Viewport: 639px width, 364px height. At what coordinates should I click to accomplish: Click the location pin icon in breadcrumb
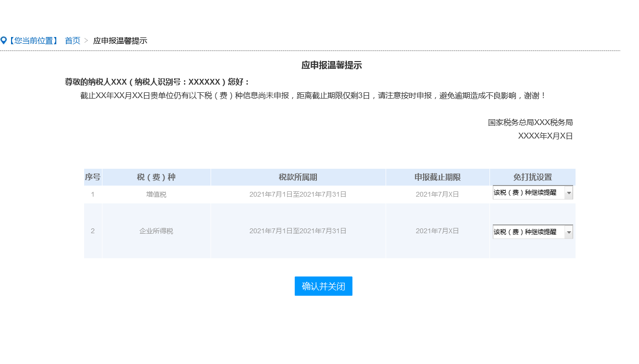3,41
